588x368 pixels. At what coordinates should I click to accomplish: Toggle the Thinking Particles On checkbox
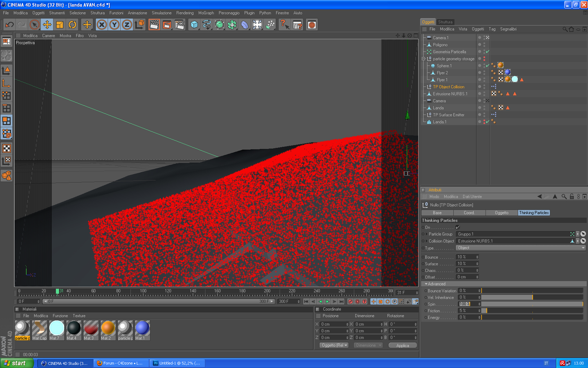(x=458, y=227)
